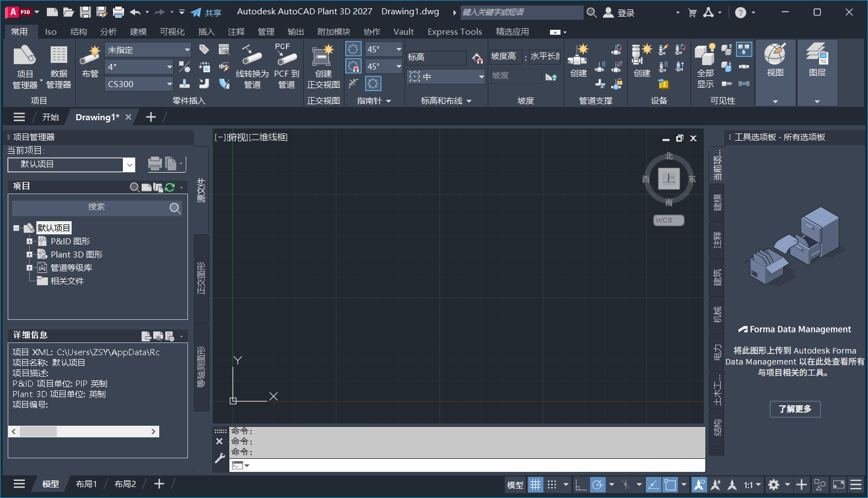Click the status bar customization hamburger icon
Viewport: 868px width, 498px height.
click(856, 485)
